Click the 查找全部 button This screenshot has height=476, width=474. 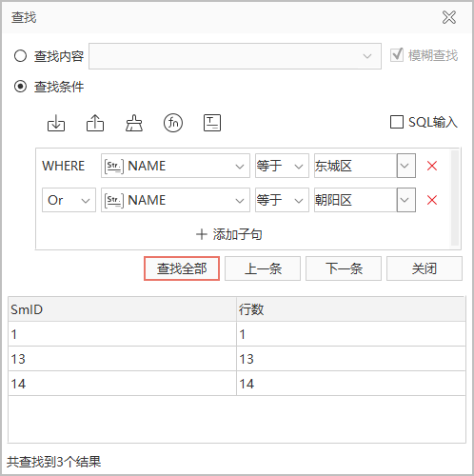182,268
